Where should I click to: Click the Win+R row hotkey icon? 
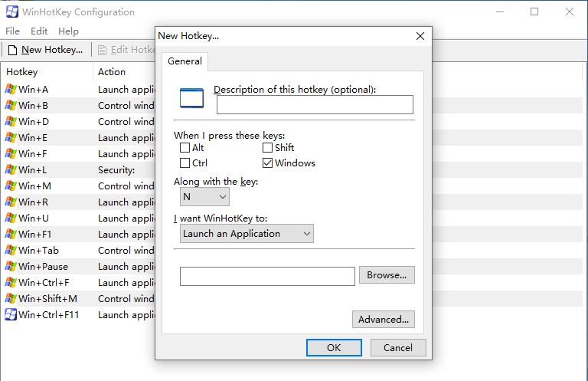point(11,202)
